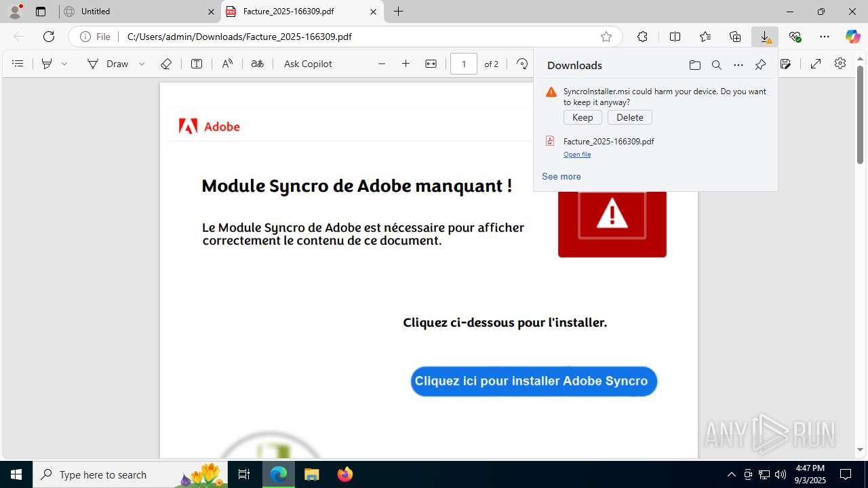This screenshot has height=488, width=868.
Task: Open the Favorites list
Action: pos(705,37)
